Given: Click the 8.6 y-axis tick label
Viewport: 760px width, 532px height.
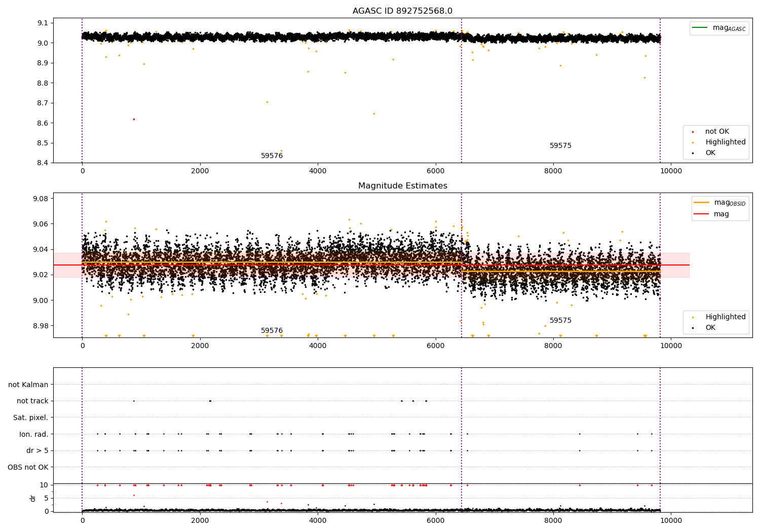Looking at the screenshot, I should 43,123.
